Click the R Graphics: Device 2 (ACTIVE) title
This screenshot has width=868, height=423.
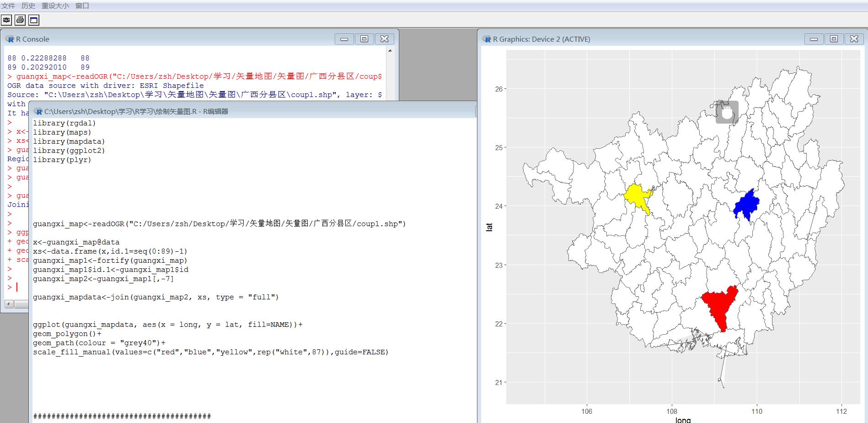pos(541,39)
